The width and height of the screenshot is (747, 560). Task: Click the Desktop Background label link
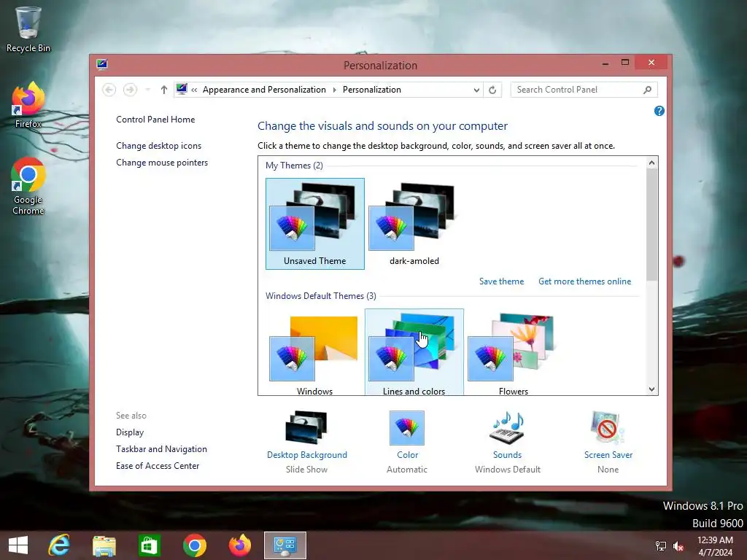coord(307,455)
